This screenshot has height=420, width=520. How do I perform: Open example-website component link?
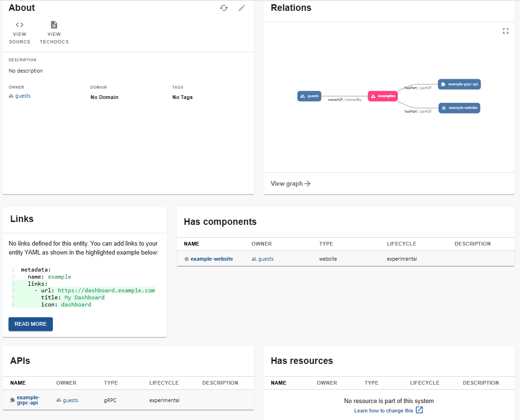211,259
